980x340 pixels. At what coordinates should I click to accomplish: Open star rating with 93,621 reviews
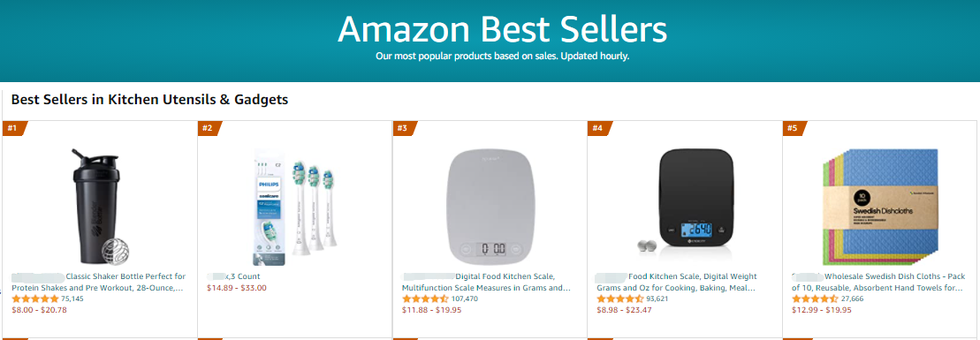tap(620, 298)
